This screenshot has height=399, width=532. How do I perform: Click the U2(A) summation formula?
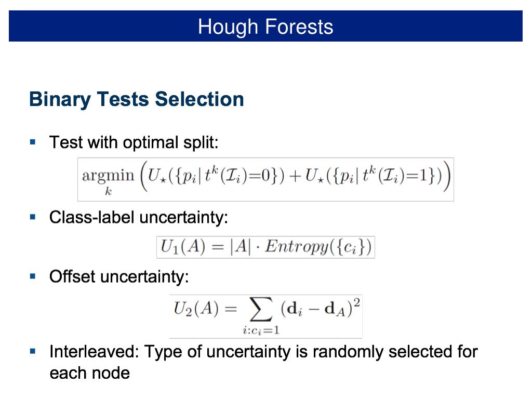click(265, 316)
